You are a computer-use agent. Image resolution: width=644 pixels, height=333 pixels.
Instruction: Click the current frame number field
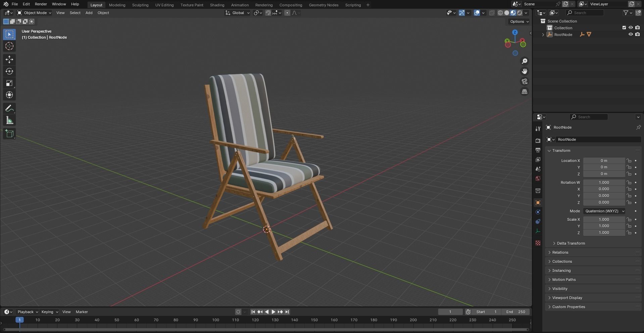450,312
